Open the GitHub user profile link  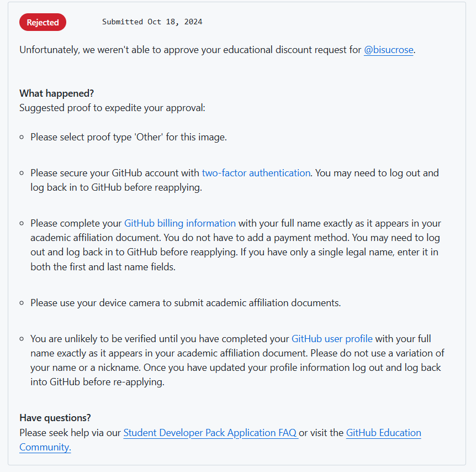(x=332, y=339)
